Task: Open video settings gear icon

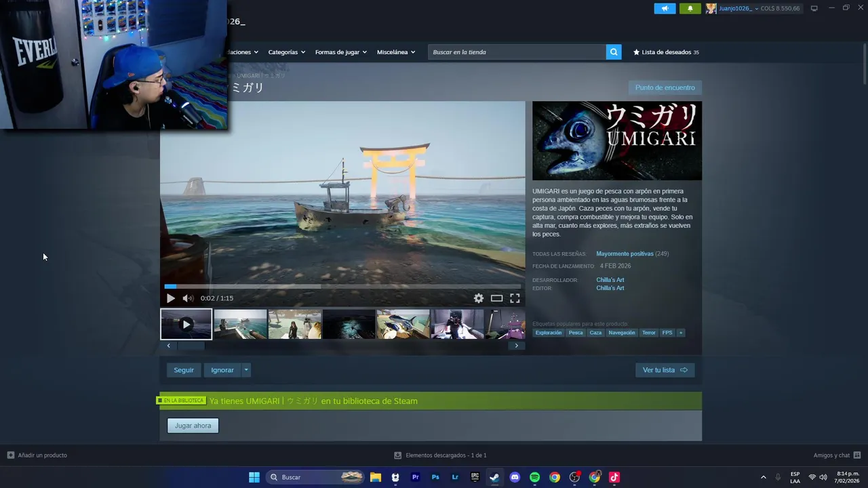Action: pyautogui.click(x=479, y=298)
